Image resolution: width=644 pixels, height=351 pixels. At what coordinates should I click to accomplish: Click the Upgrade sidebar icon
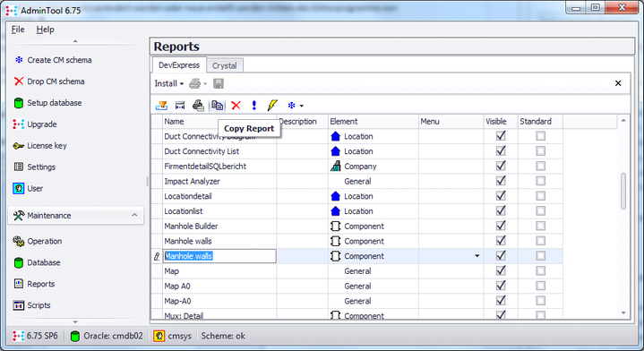pos(19,124)
